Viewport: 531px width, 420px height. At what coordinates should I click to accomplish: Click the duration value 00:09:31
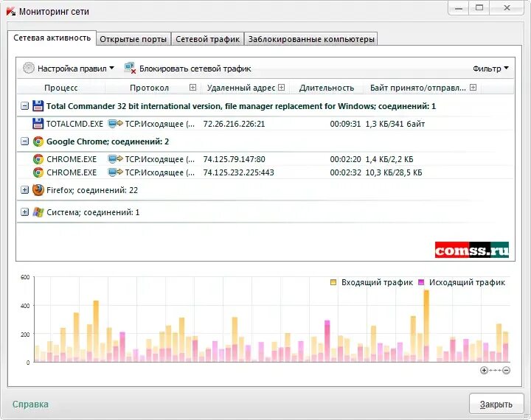tap(345, 124)
